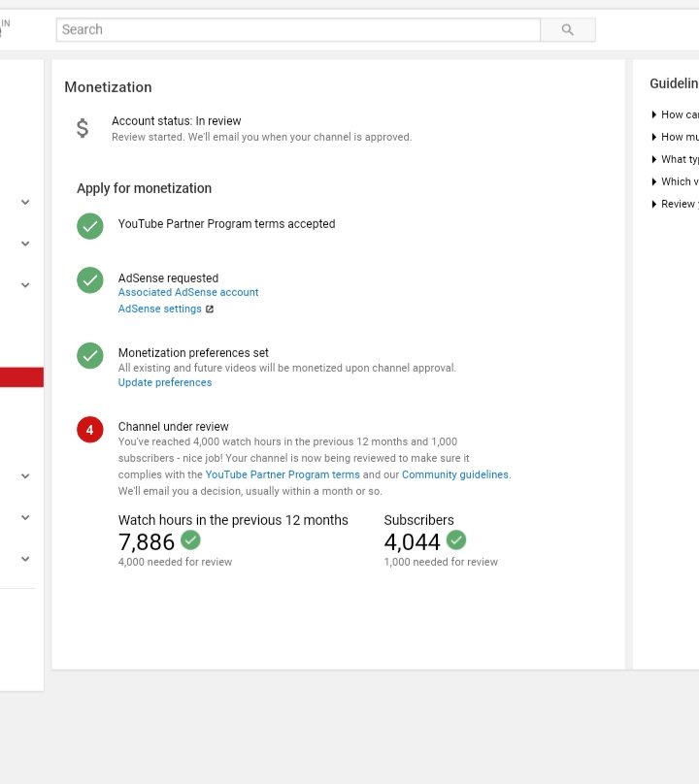The width and height of the screenshot is (699, 784).
Task: Expand the 'Review' guideline question
Action: tap(675, 204)
